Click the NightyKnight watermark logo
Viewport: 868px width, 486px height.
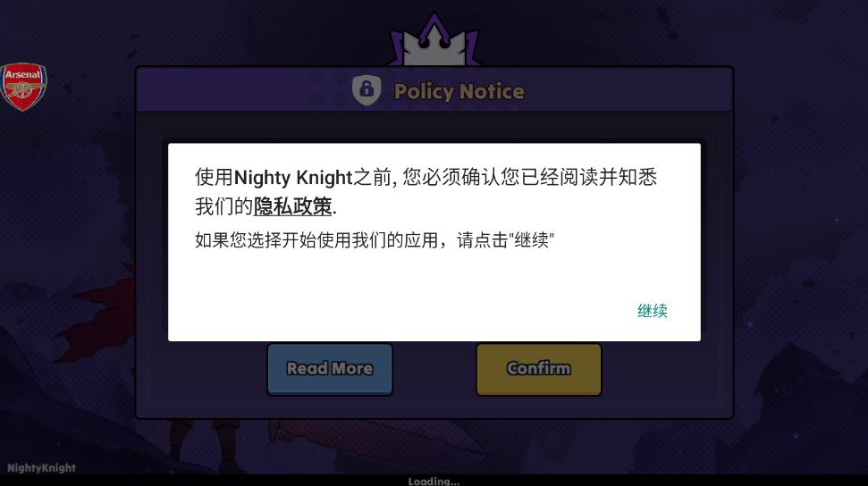pyautogui.click(x=41, y=468)
